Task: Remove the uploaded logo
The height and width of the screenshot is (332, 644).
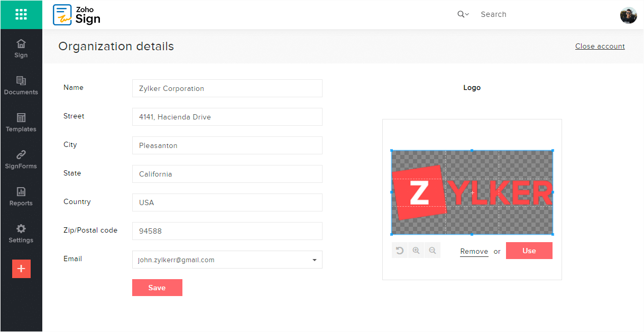Action: click(474, 252)
